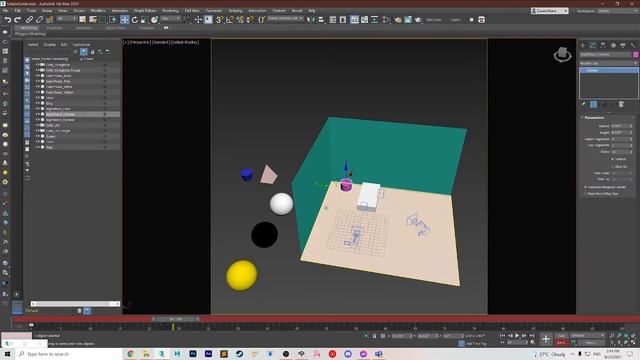Open the named selection sets dropdown
The height and width of the screenshot is (360, 640).
(x=285, y=19)
